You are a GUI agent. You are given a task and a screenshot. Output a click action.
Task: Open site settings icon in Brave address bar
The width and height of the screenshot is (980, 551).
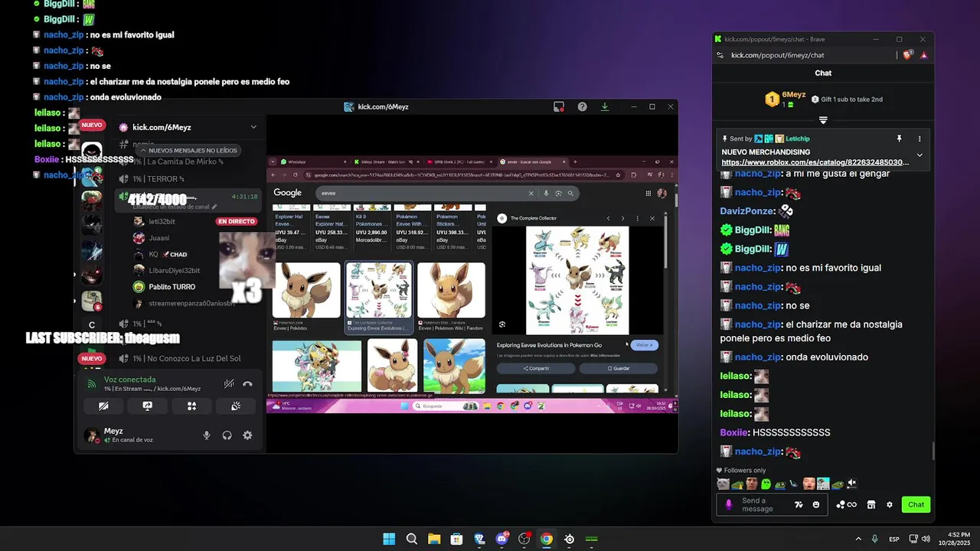[x=720, y=55]
